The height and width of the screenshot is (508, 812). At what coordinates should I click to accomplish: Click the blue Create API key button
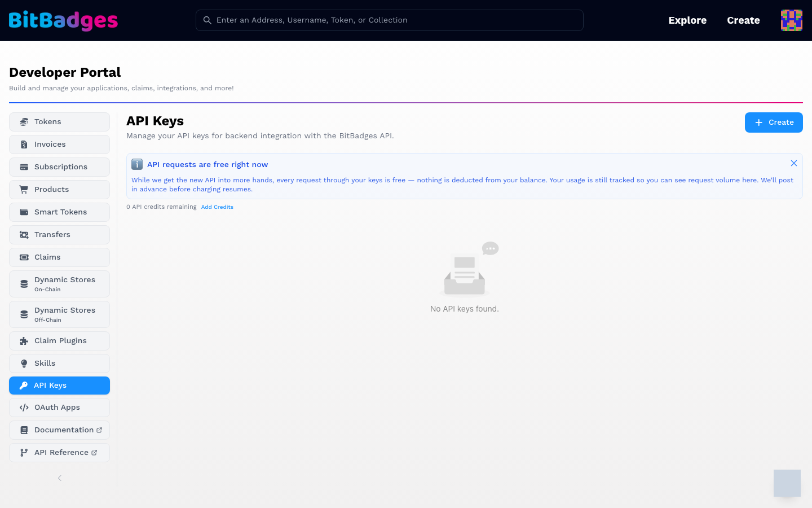coord(774,122)
